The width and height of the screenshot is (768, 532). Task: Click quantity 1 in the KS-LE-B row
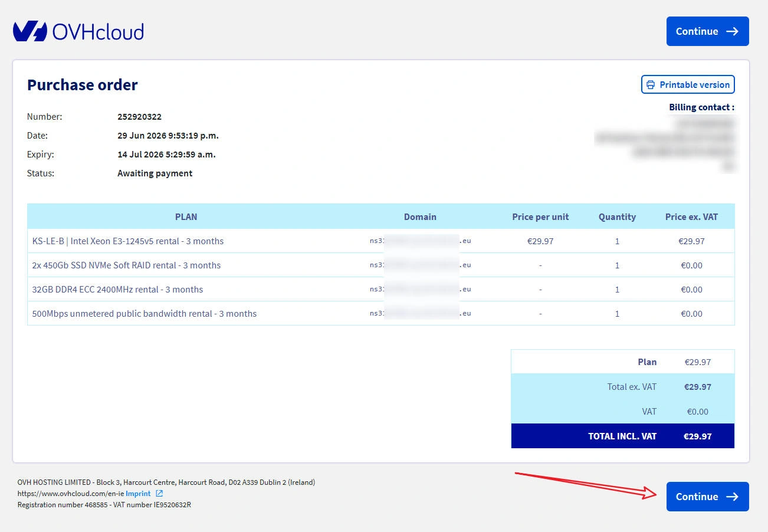[617, 241]
